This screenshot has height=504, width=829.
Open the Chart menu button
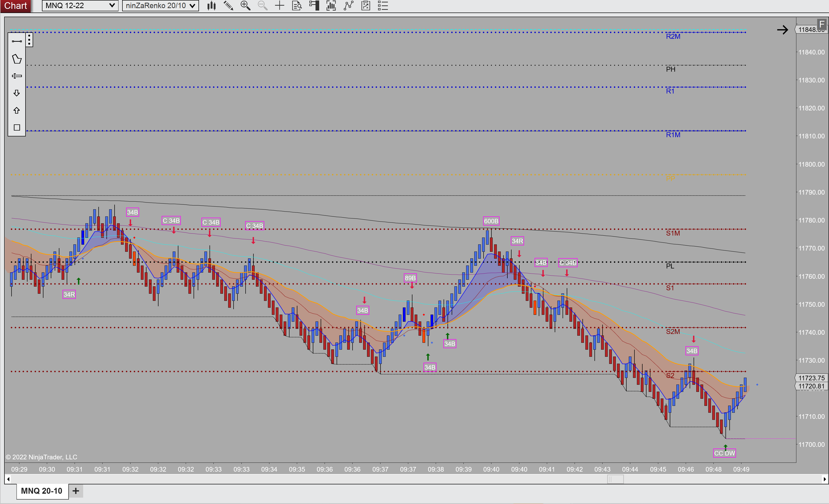pyautogui.click(x=15, y=6)
